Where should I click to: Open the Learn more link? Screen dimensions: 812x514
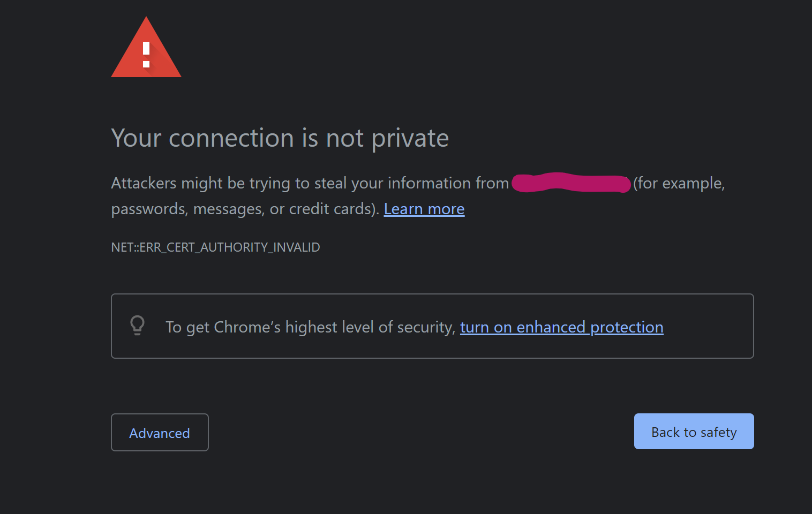(424, 209)
